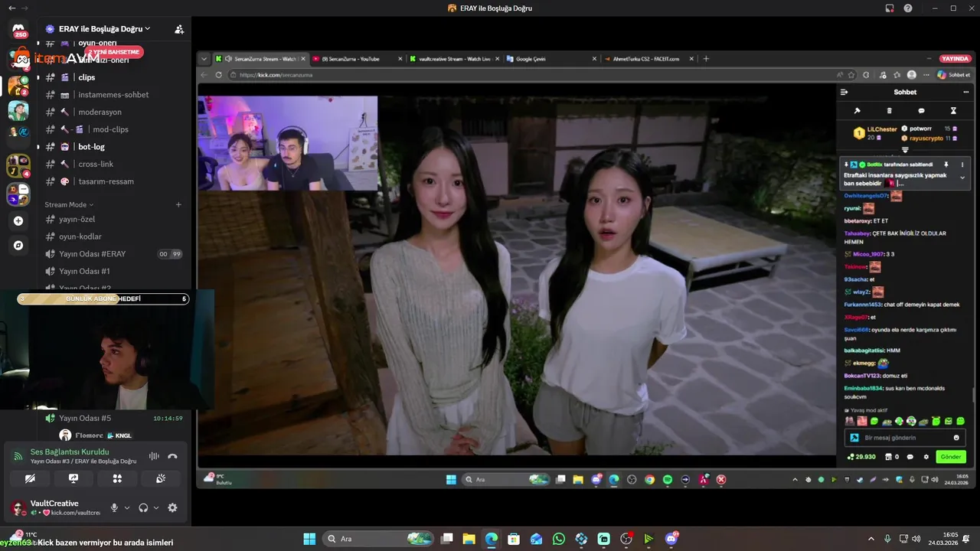The width and height of the screenshot is (980, 551).
Task: Collapse the Stream Mode category
Action: click(68, 204)
